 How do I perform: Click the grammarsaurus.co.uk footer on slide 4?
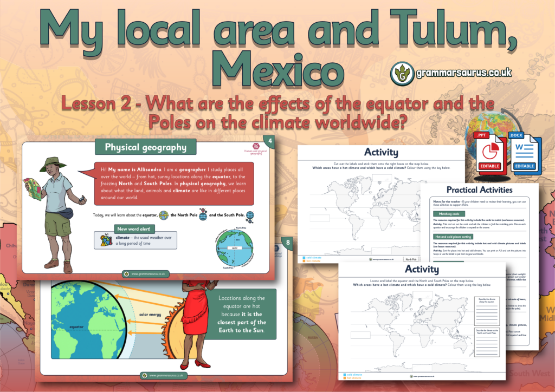[x=146, y=274]
